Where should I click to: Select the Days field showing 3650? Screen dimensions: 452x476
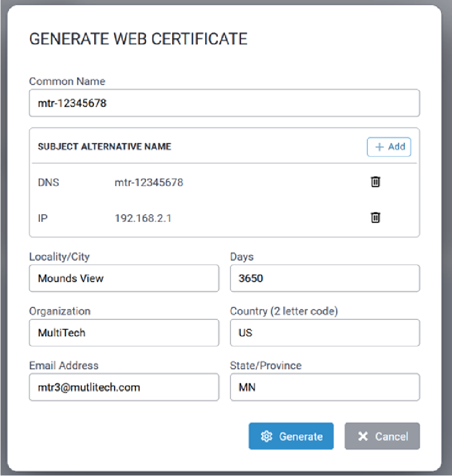coord(324,278)
